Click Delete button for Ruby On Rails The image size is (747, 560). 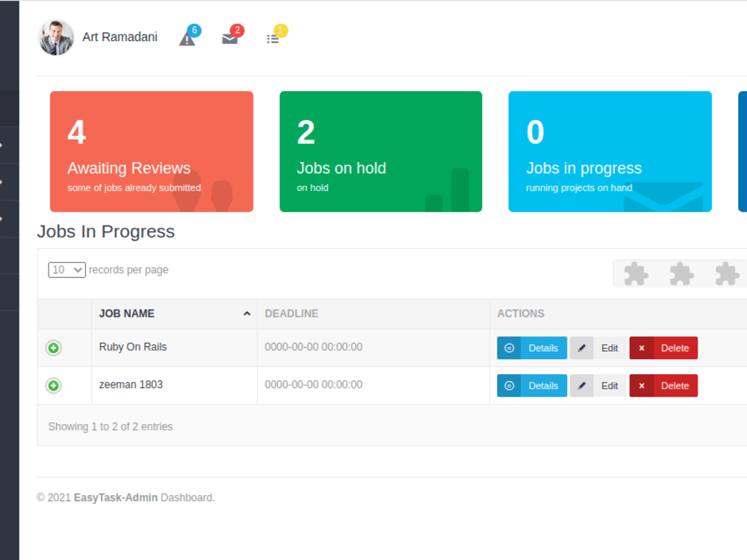(x=663, y=348)
